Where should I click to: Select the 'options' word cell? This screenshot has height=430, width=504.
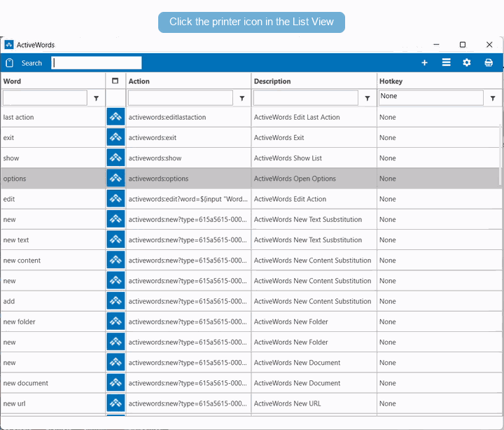point(53,179)
